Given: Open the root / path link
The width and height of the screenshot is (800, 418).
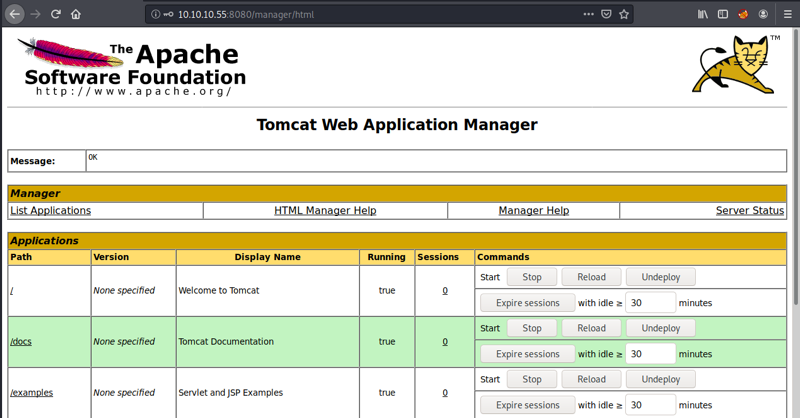Looking at the screenshot, I should point(12,290).
